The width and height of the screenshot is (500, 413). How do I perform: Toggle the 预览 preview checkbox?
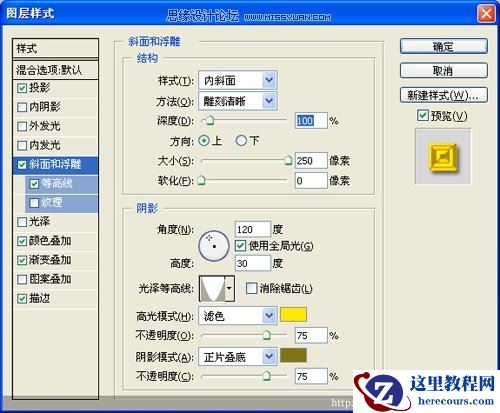[423, 115]
